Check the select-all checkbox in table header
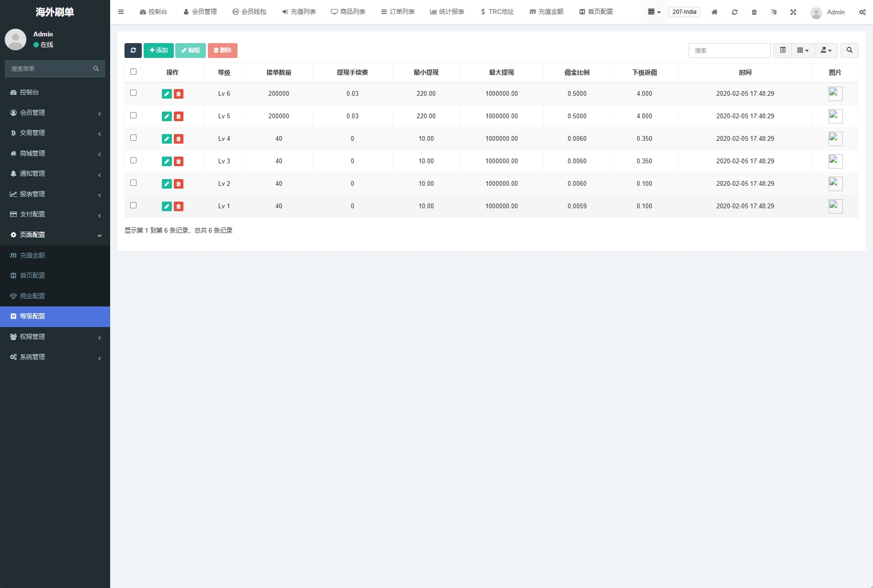The width and height of the screenshot is (873, 588). pyautogui.click(x=133, y=72)
